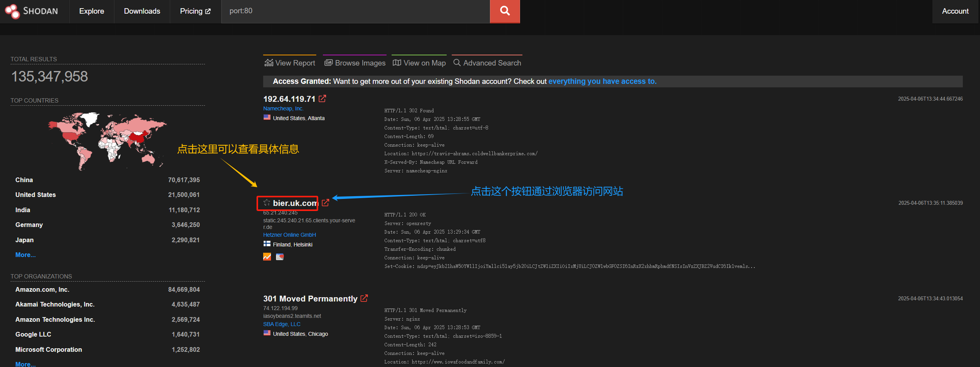Image resolution: width=980 pixels, height=367 pixels.
Task: Click timestamp 2025-04-06T13:34:44.667246
Action: pos(930,99)
